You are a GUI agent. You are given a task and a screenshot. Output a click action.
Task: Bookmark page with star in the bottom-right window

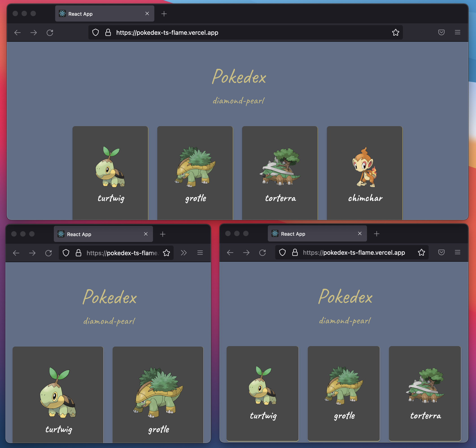click(421, 252)
